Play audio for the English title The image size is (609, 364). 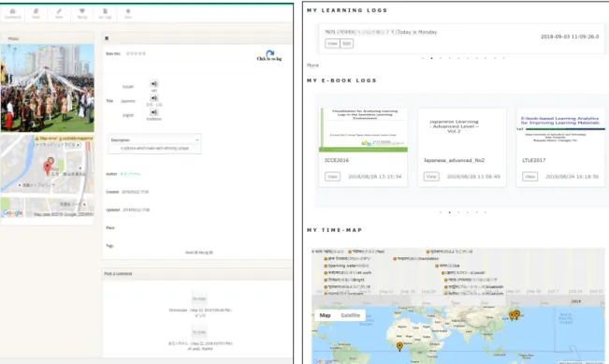154,112
